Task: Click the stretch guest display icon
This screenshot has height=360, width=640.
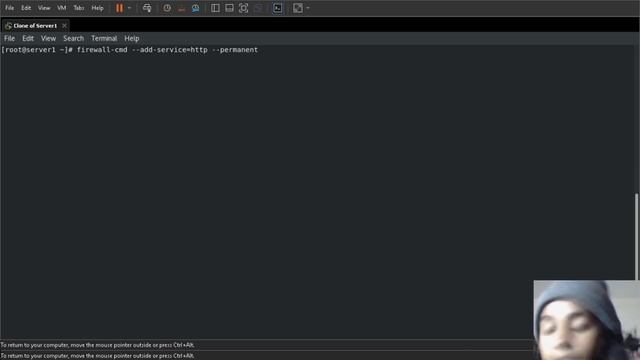Action: [298, 8]
